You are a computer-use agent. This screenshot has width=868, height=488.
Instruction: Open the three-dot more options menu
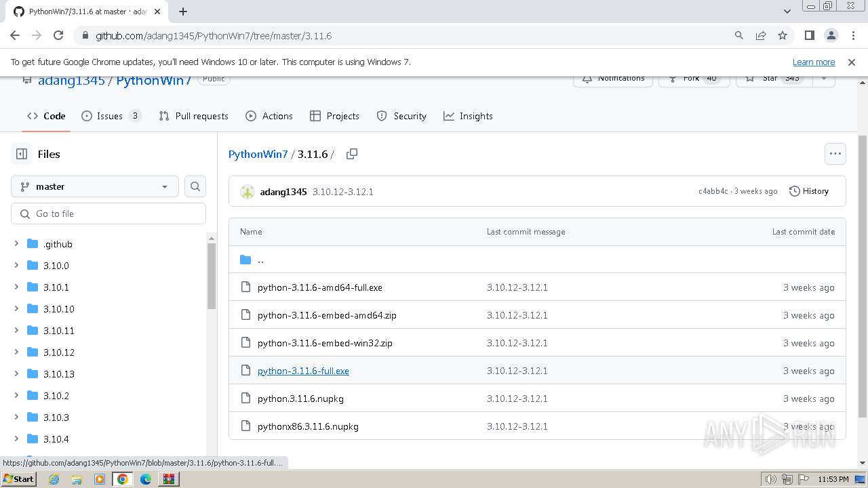(835, 154)
